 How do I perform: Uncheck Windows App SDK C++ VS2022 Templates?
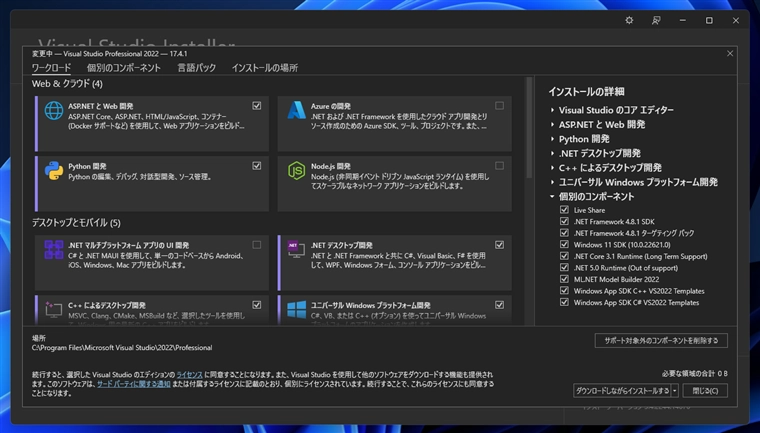(564, 290)
